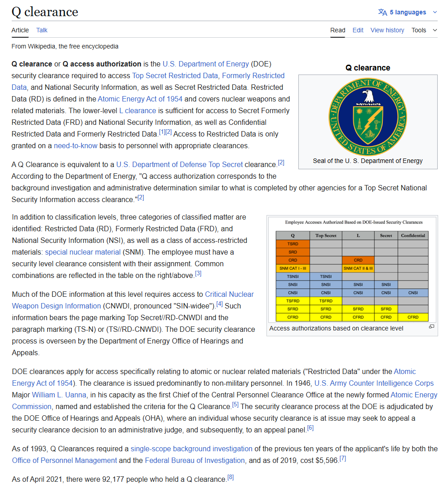Jump to citation [4] after SIN-widee
The width and height of the screenshot is (448, 493).
pos(220,304)
